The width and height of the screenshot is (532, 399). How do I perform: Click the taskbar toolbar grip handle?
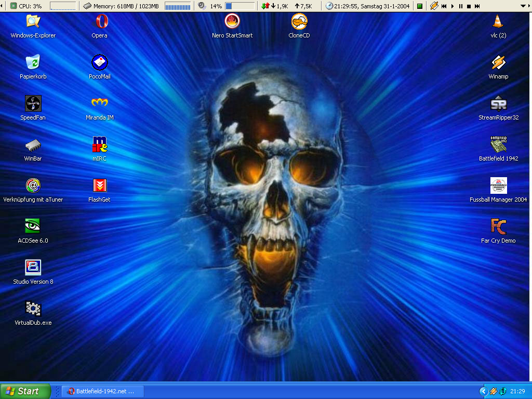pyautogui.click(x=57, y=391)
